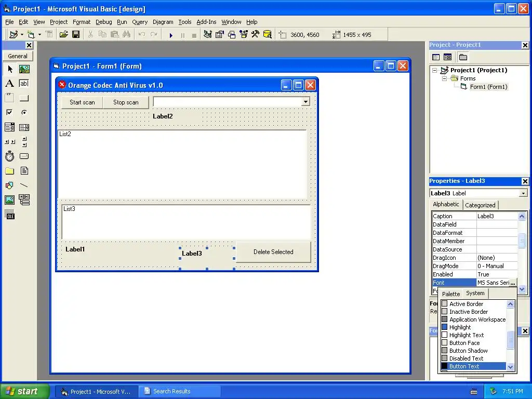
Task: Open the Object Browser toolbar icon
Action: tap(244, 34)
